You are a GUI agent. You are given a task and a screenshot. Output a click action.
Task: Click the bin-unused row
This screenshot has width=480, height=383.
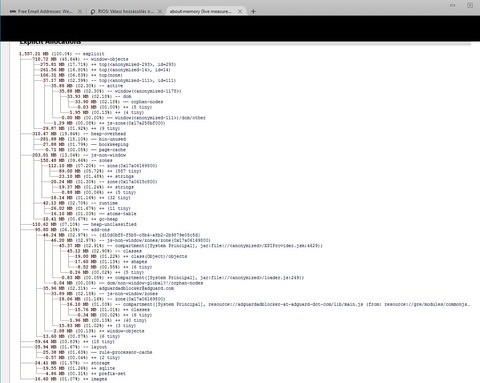83,139
